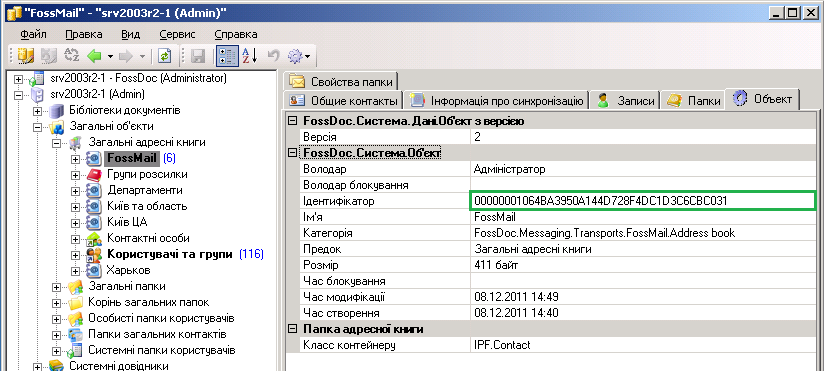Toggle alphabetical A-Z sort button
Screen dimensions: 824x371
click(250, 55)
